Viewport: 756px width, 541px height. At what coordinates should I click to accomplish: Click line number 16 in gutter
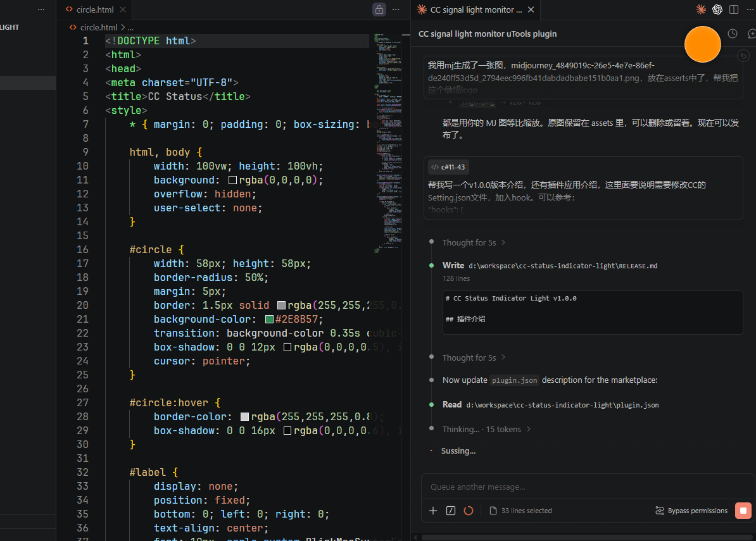pos(82,249)
